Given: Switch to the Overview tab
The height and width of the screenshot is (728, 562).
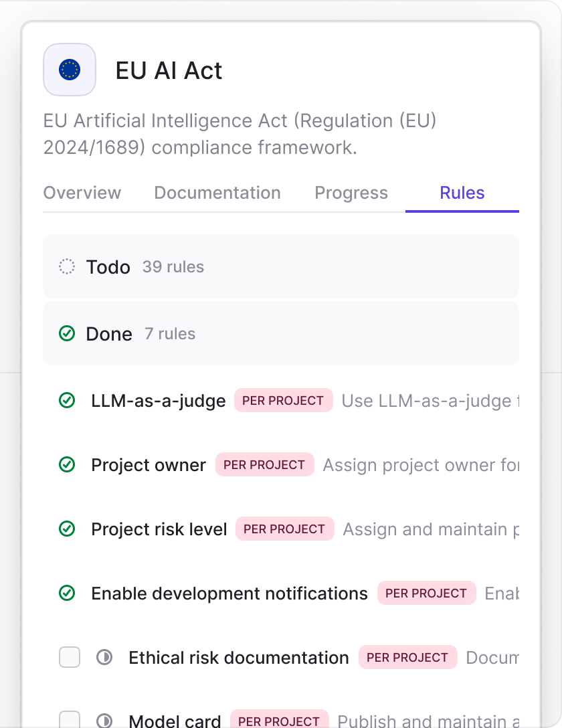Looking at the screenshot, I should click(x=82, y=193).
